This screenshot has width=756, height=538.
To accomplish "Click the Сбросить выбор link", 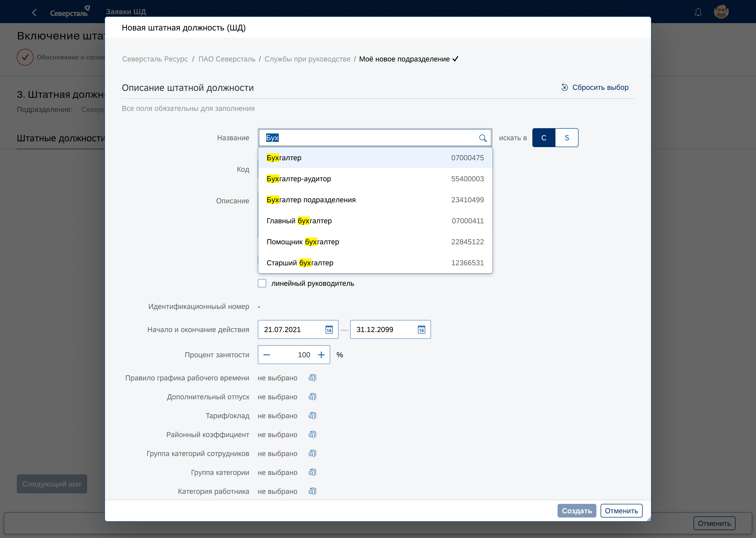I will click(600, 87).
